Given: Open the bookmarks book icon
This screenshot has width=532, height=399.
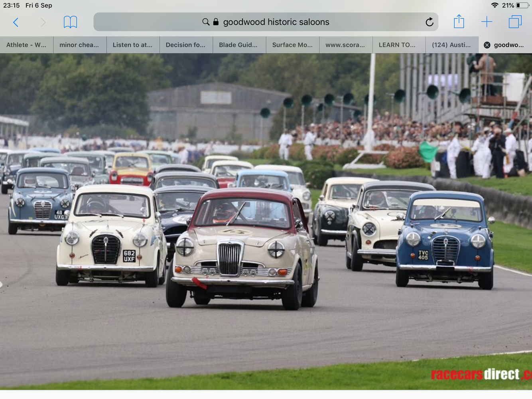Looking at the screenshot, I should (70, 22).
